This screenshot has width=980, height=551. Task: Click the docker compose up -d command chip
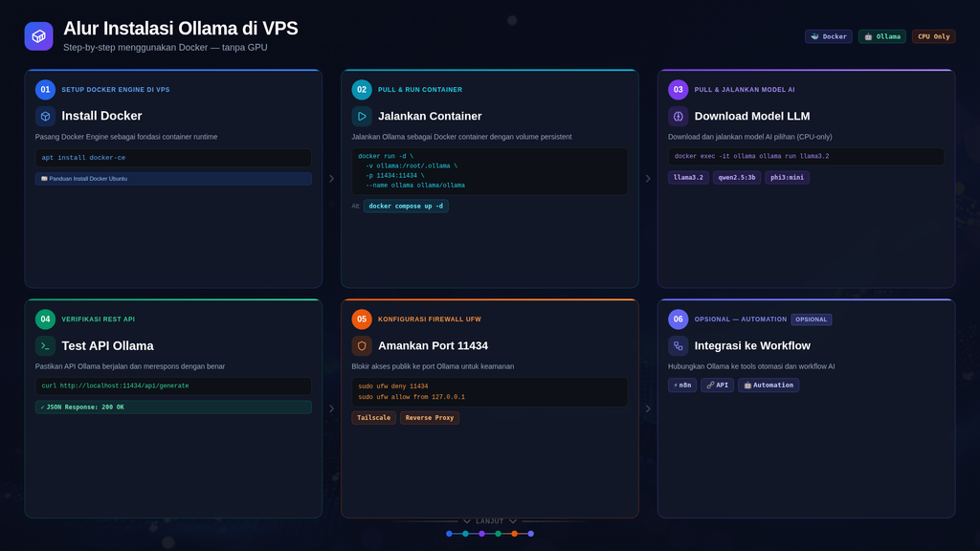(x=406, y=206)
